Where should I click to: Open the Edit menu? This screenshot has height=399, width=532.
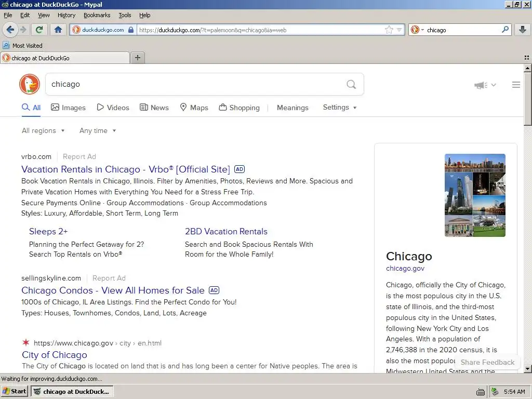25,15
